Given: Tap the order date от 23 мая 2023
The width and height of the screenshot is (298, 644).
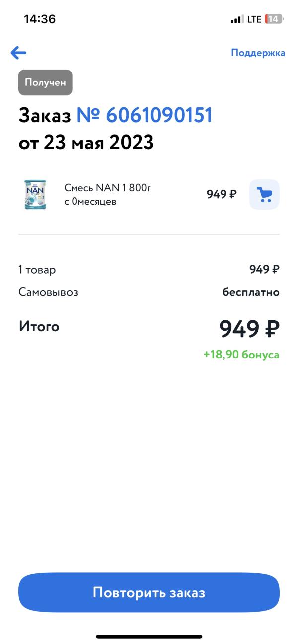Looking at the screenshot, I should (86, 143).
